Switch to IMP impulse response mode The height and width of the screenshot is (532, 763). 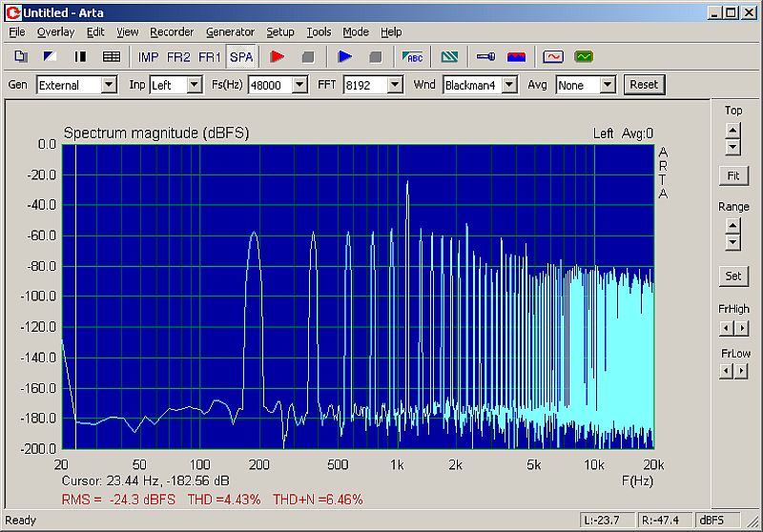148,57
